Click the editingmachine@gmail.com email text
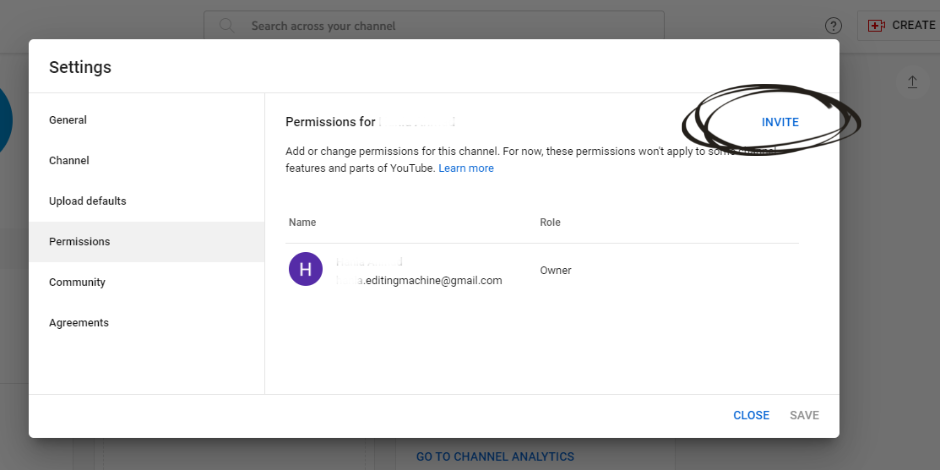This screenshot has height=470, width=940. tap(419, 280)
